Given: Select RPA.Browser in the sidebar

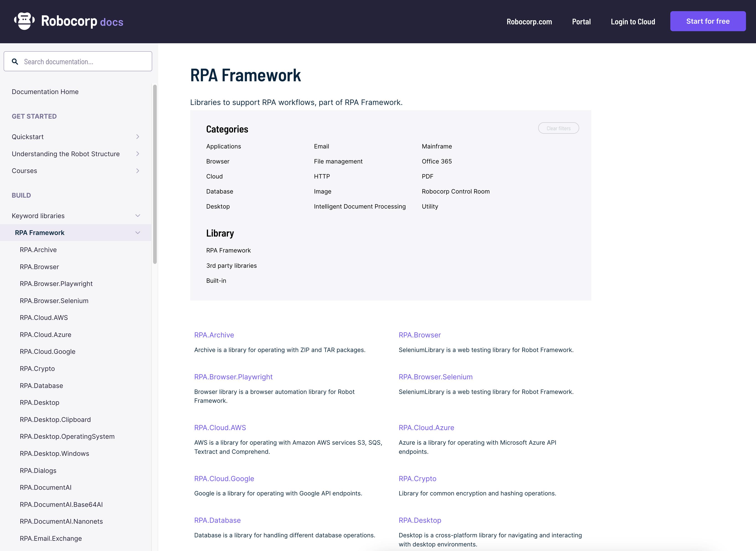Looking at the screenshot, I should [x=39, y=267].
